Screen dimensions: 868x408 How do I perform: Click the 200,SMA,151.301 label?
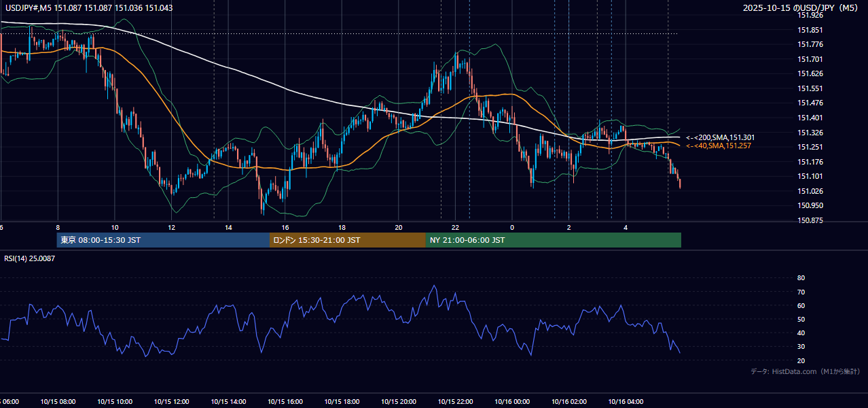pos(721,137)
